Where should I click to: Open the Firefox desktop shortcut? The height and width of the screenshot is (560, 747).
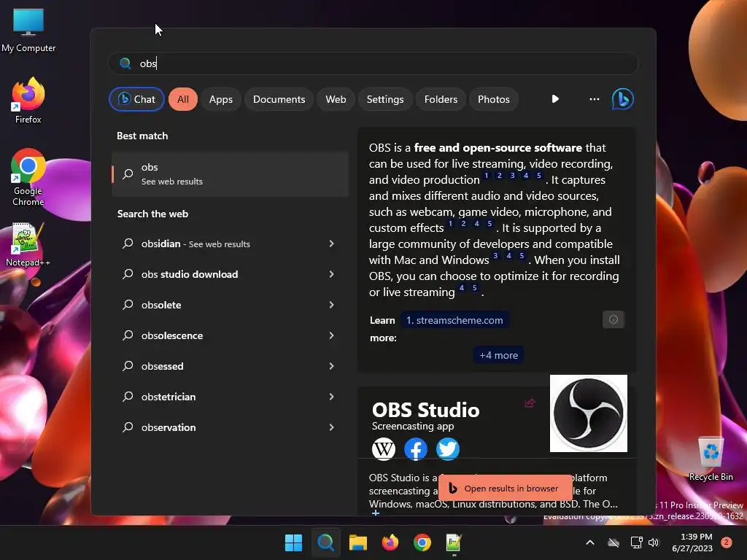pos(28,101)
